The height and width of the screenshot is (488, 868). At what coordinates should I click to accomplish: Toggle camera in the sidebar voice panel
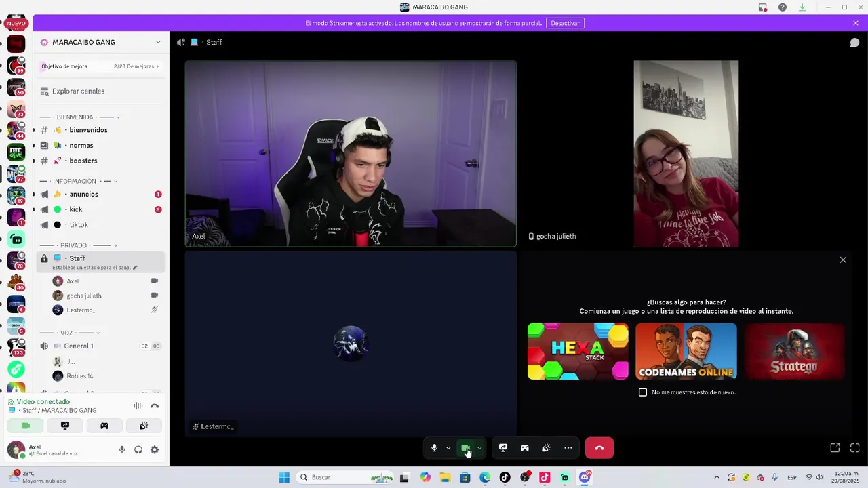(26, 426)
